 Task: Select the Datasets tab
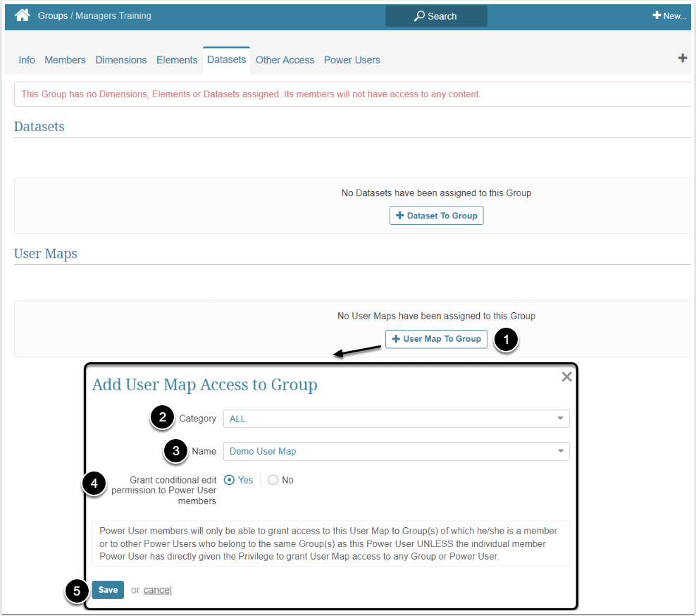coord(226,59)
